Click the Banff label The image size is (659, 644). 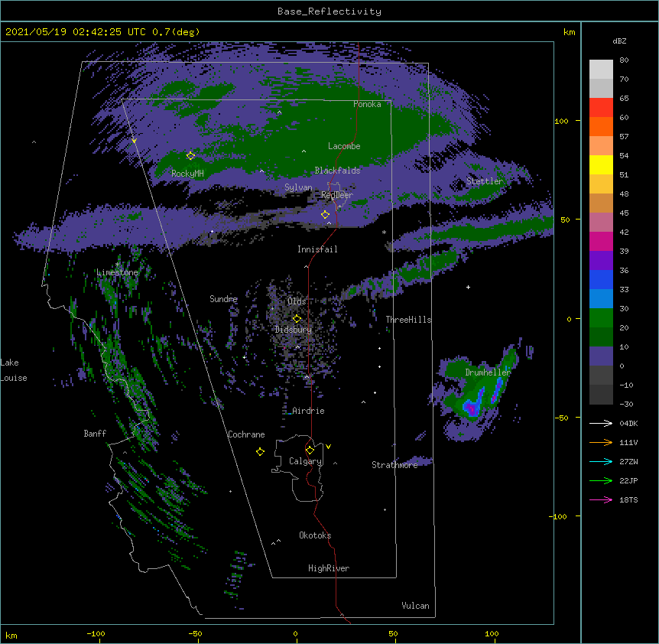pos(95,434)
